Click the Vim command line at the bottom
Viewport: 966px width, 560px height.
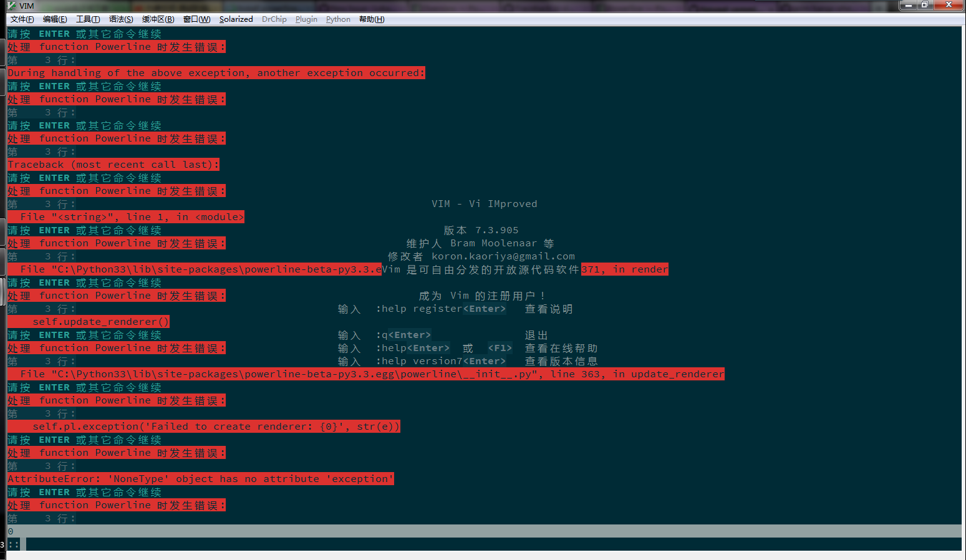485,544
